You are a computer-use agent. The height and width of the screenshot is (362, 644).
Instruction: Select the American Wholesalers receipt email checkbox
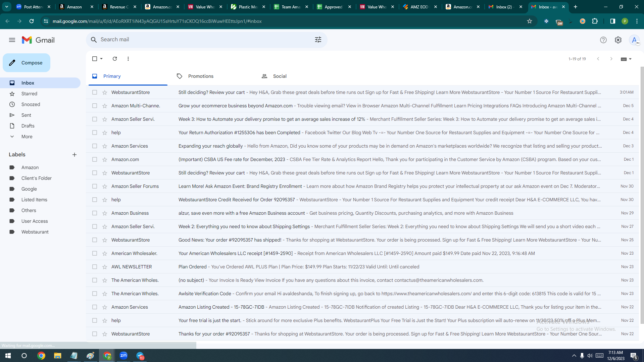(x=95, y=253)
